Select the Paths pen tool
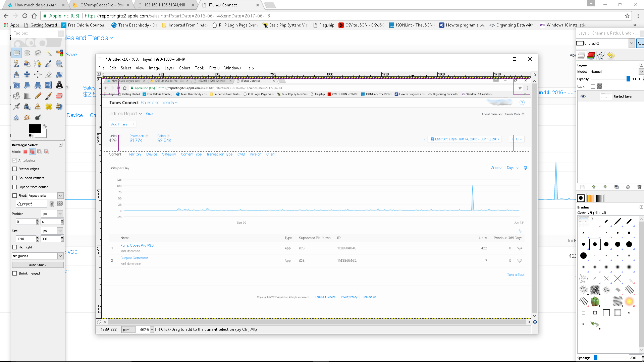This screenshot has width=644, height=362. pyautogui.click(x=38, y=64)
